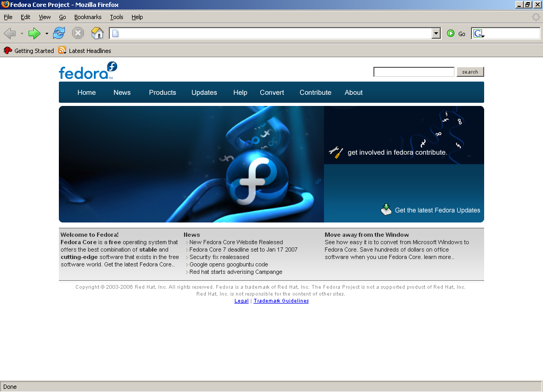
Task: Open Contribute in the fedora navigation bar
Action: 316,92
